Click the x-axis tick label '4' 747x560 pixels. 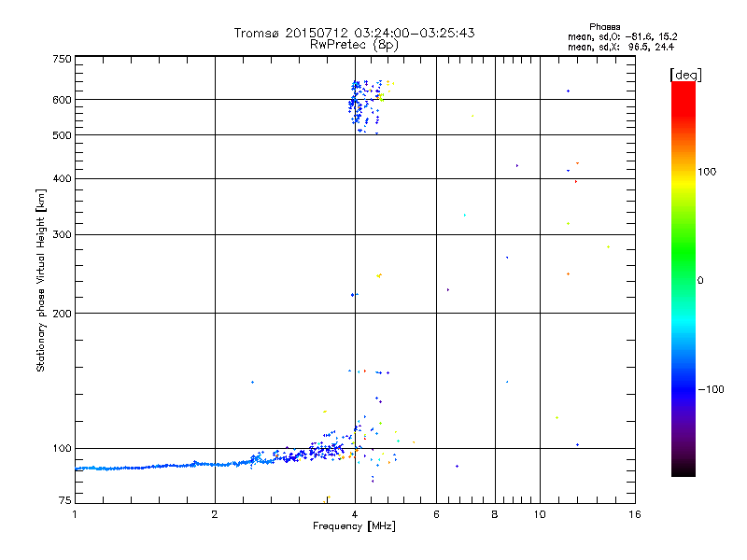coord(355,514)
